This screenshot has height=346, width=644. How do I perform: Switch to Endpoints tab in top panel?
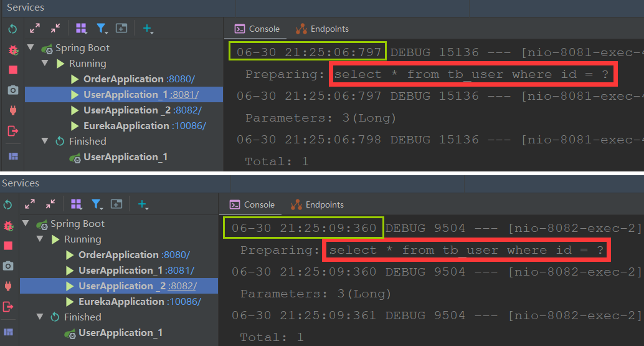(323, 29)
